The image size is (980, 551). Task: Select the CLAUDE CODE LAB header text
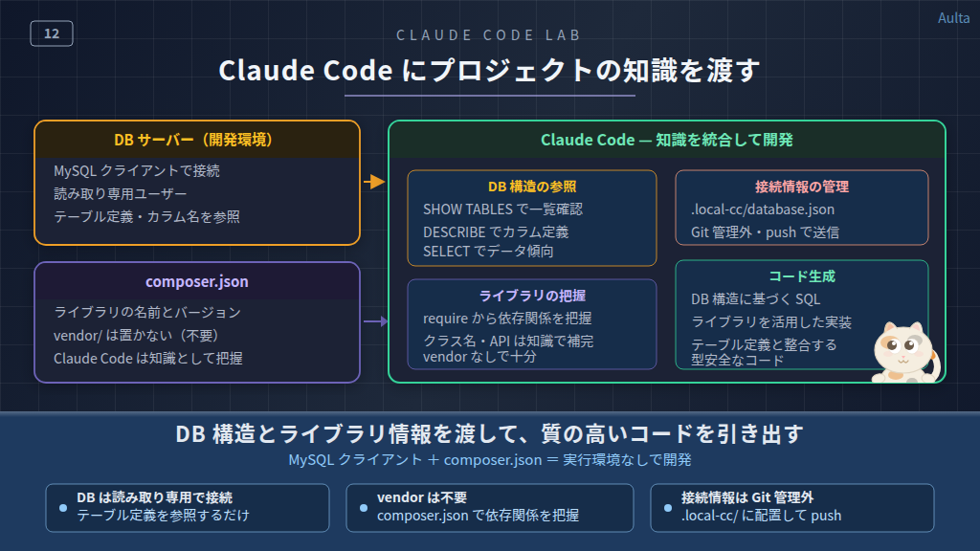point(489,35)
